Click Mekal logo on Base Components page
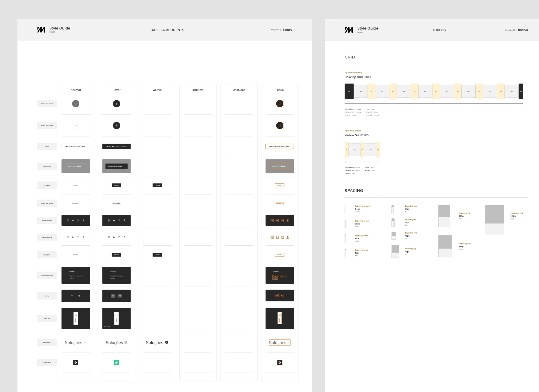 [41, 30]
